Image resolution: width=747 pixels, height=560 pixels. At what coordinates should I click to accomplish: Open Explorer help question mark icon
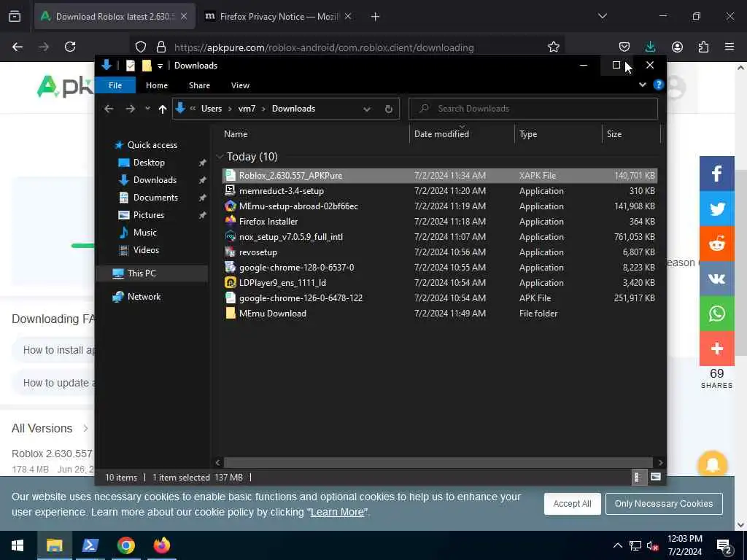[659, 85]
